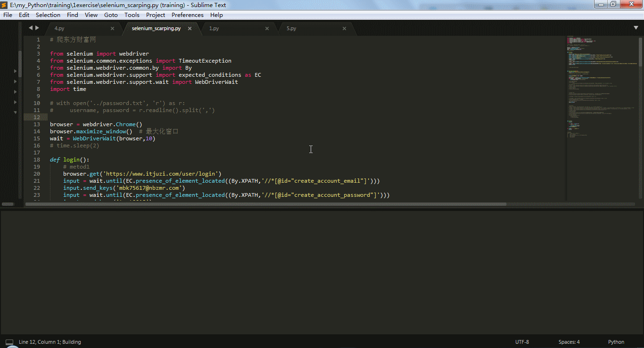
Task: Open the tab list dropdown arrow
Action: click(636, 28)
